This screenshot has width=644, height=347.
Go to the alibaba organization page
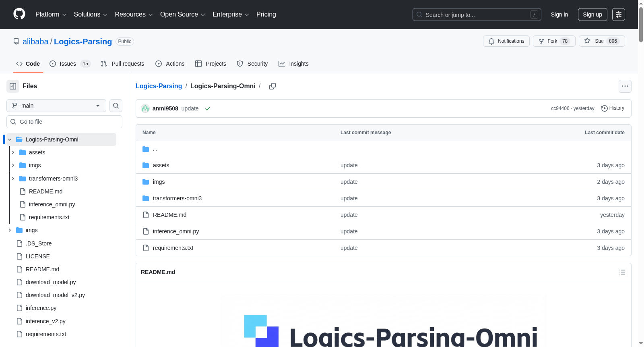(35, 42)
